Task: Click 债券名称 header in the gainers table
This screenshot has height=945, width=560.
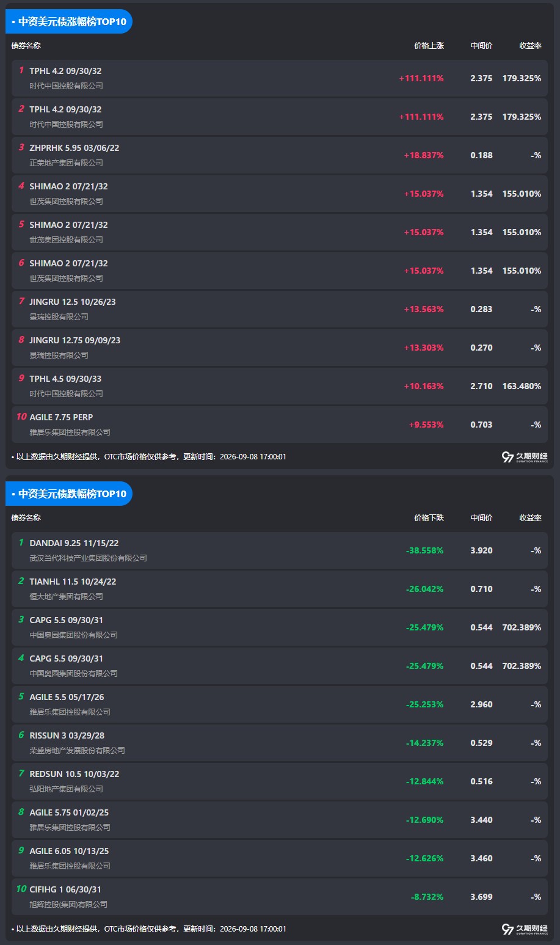Action: point(26,46)
